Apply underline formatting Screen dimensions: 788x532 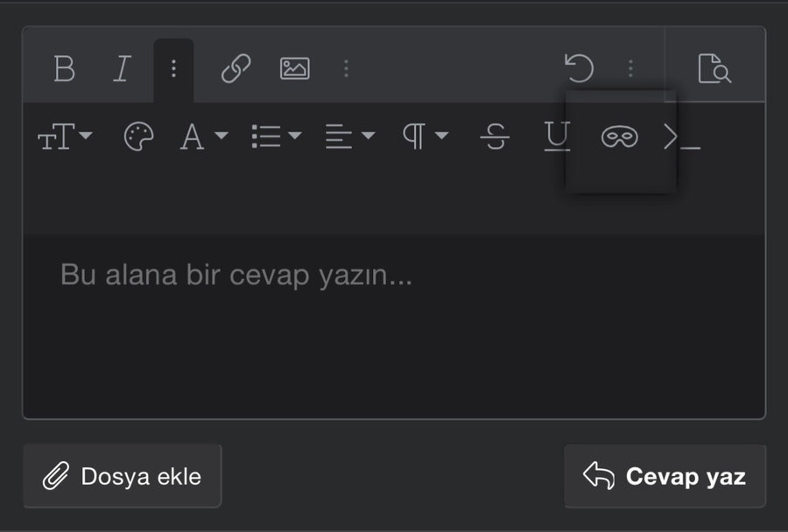(x=557, y=136)
